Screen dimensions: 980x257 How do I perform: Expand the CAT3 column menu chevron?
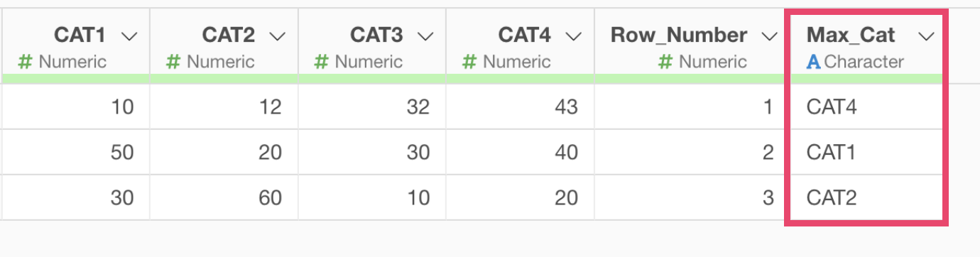tap(425, 36)
